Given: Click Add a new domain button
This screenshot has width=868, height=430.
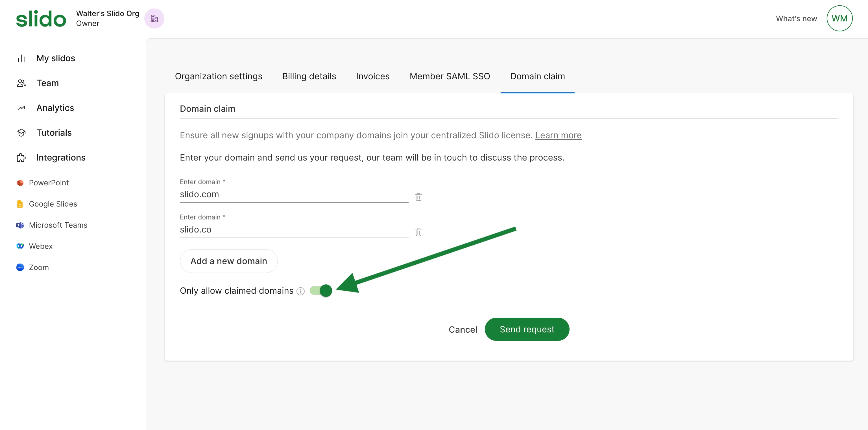Looking at the screenshot, I should click(x=228, y=261).
